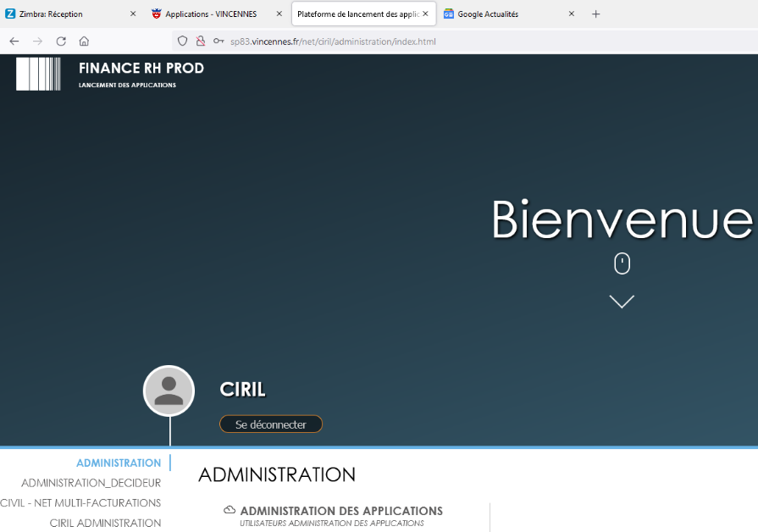Click the Se déconnecter button

click(x=271, y=424)
